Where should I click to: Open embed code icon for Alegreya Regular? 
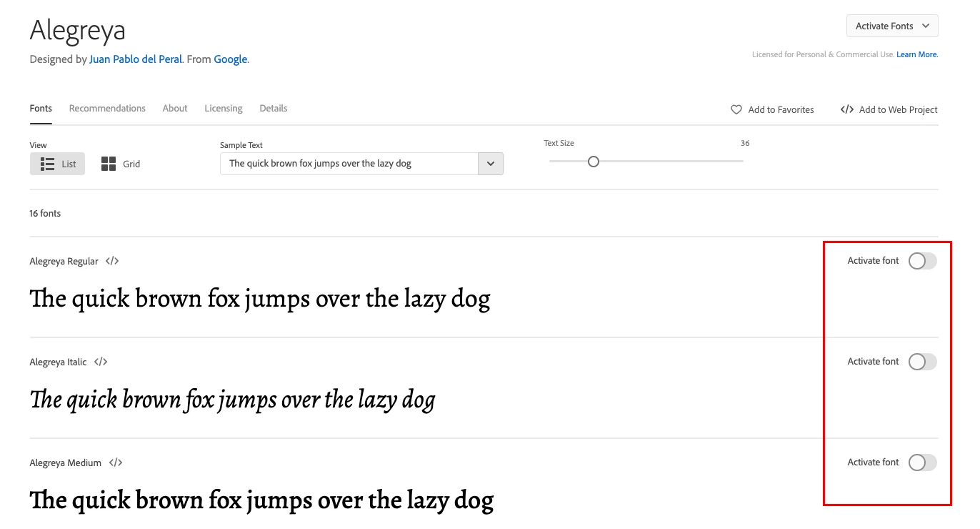pyautogui.click(x=112, y=261)
